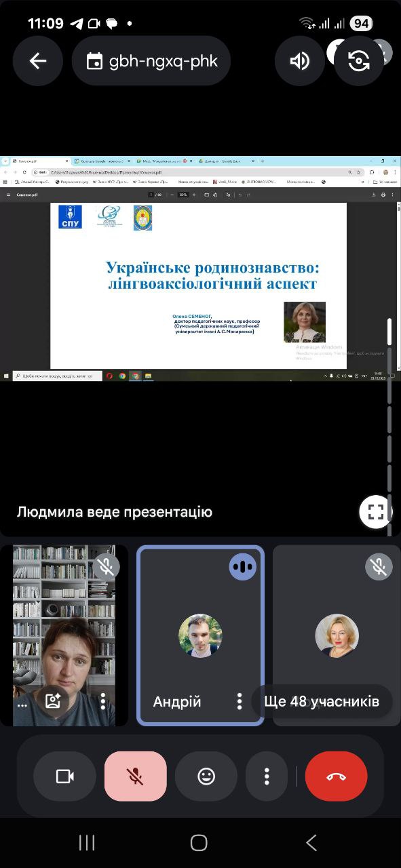The image size is (401, 868).
Task: Open options menu on your self-view tile
Action: [103, 701]
